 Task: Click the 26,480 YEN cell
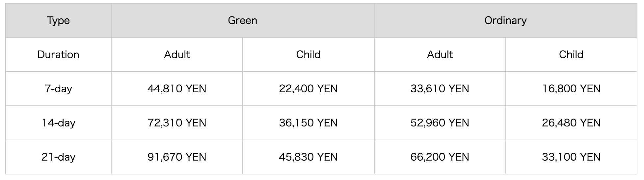click(x=571, y=123)
